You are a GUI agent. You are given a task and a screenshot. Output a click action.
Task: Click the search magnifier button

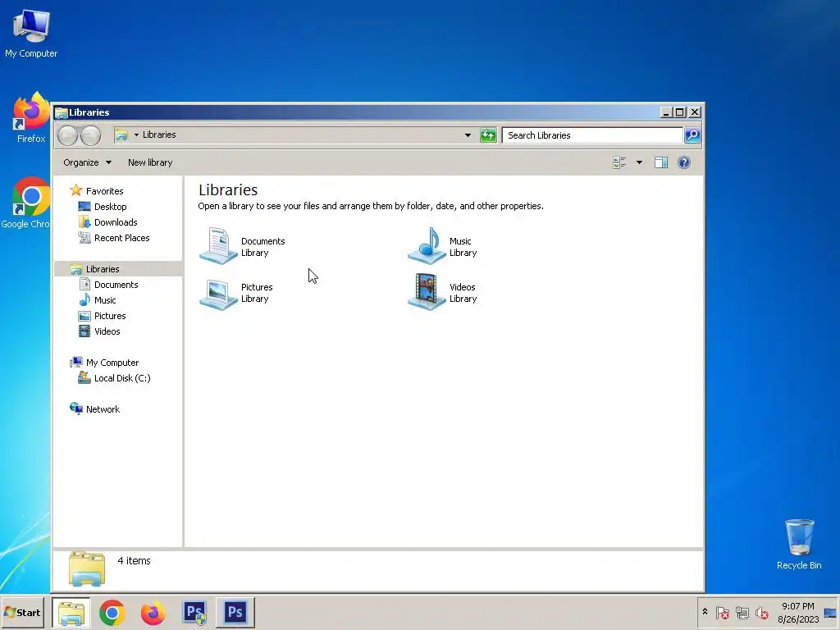(x=692, y=135)
